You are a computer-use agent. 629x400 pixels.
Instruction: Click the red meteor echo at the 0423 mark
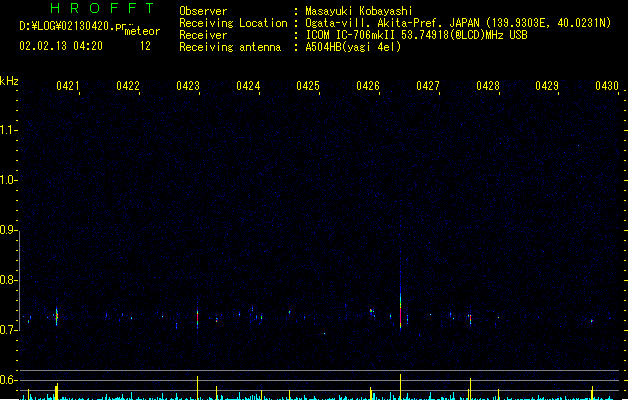click(197, 317)
